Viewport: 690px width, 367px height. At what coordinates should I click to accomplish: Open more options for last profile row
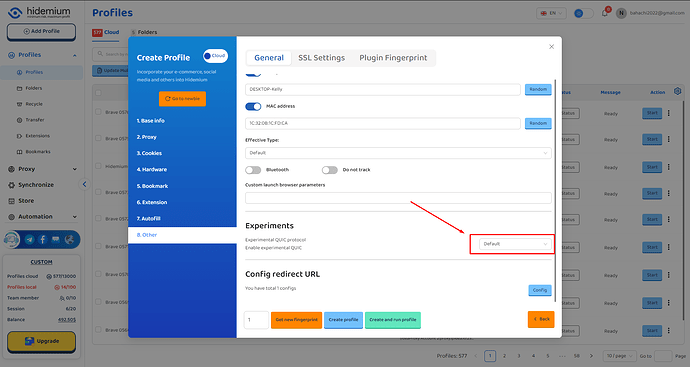(x=669, y=330)
